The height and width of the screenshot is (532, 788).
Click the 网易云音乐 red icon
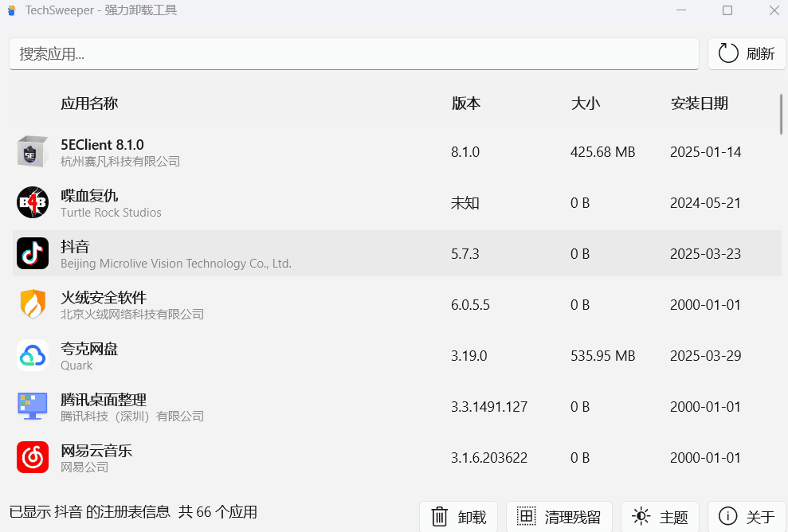click(33, 457)
